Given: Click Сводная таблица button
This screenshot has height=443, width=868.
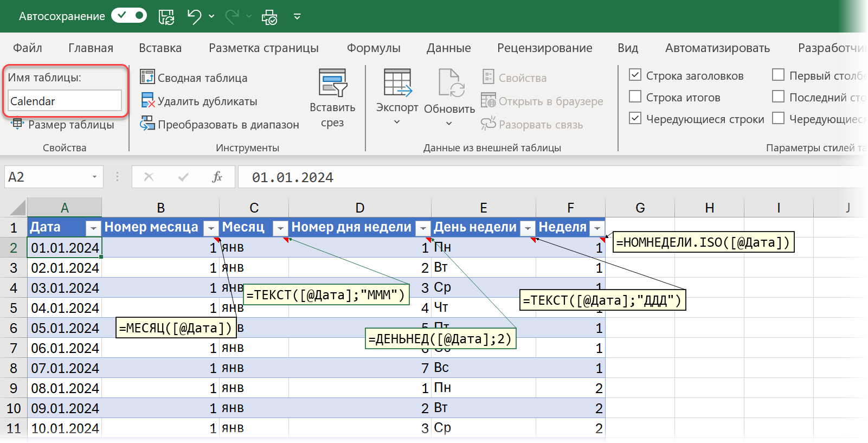Looking at the screenshot, I should 194,78.
